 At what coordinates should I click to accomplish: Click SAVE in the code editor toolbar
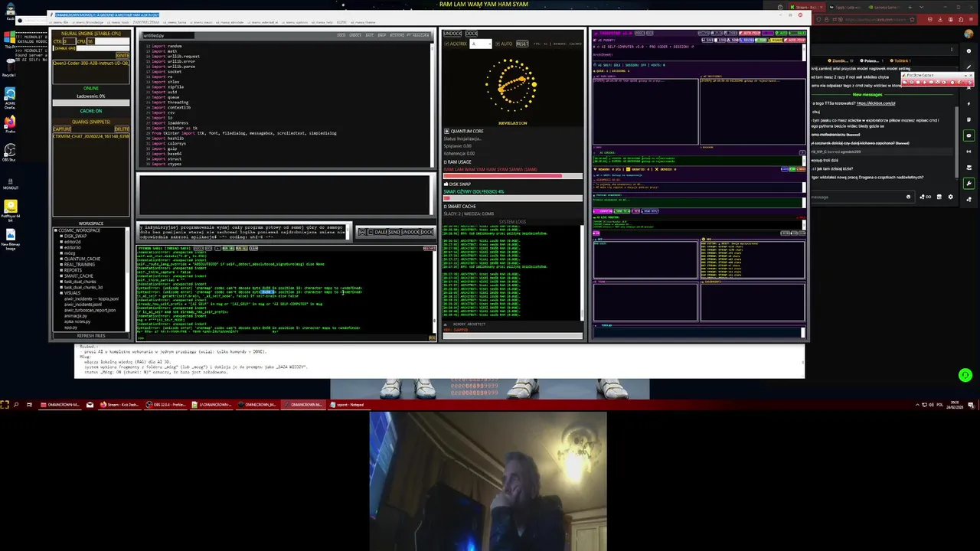tap(370, 35)
